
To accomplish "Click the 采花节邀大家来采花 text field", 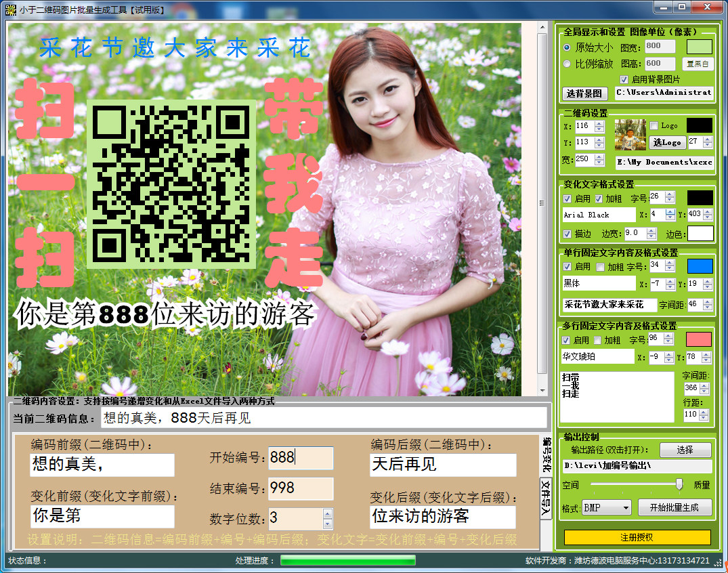I will (x=609, y=305).
